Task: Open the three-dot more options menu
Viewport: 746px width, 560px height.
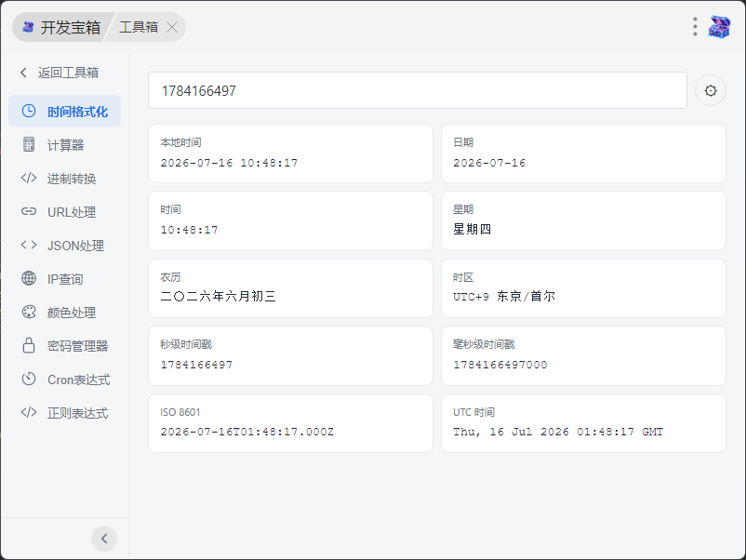Action: click(x=695, y=27)
